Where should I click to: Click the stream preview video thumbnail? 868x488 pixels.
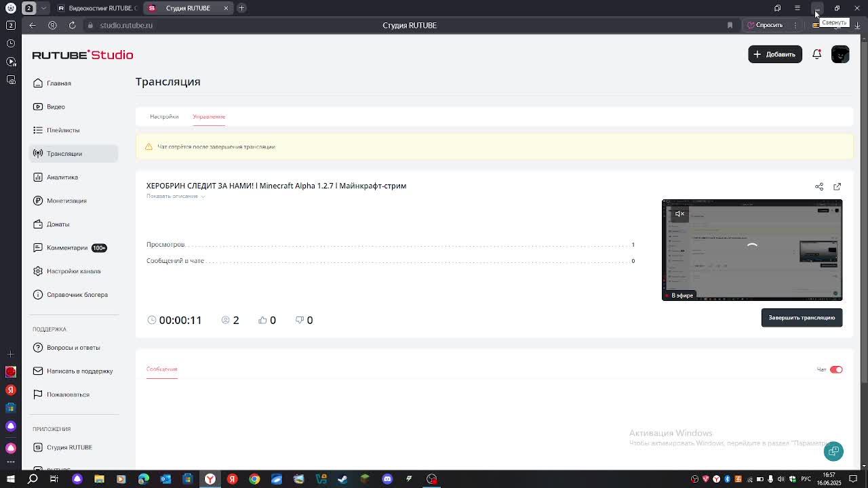pos(752,250)
